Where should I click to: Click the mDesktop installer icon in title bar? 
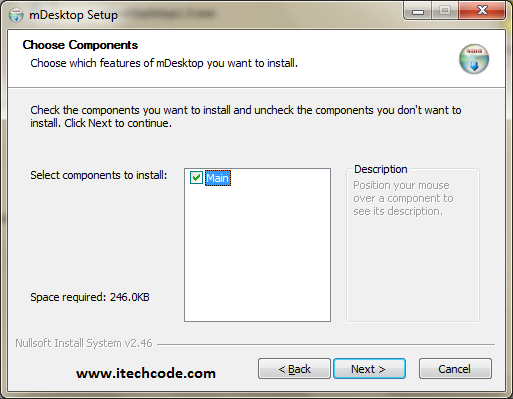pyautogui.click(x=16, y=15)
